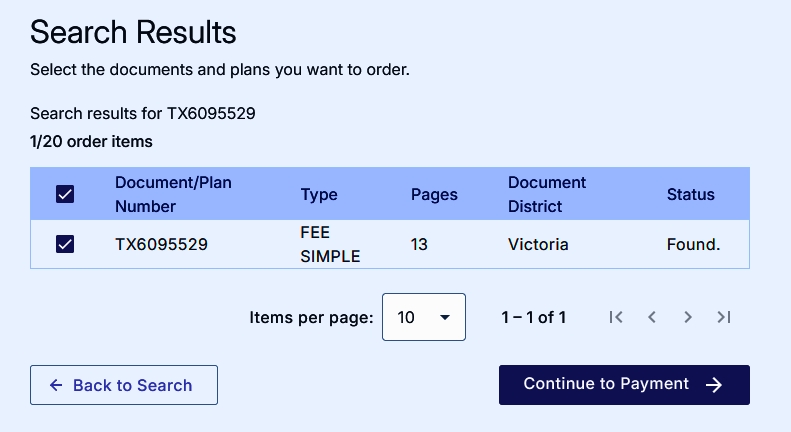The width and height of the screenshot is (791, 432).
Task: Click the dropdown caret next to 10
Action: [445, 317]
